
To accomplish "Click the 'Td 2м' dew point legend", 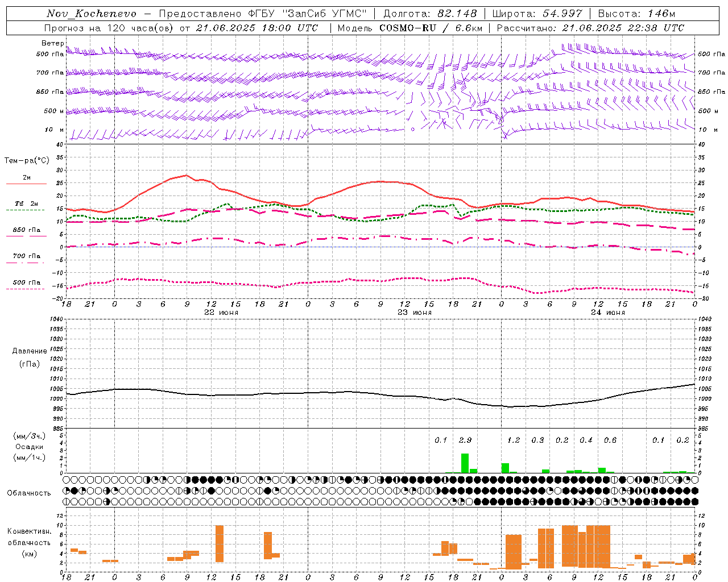I will [x=26, y=203].
